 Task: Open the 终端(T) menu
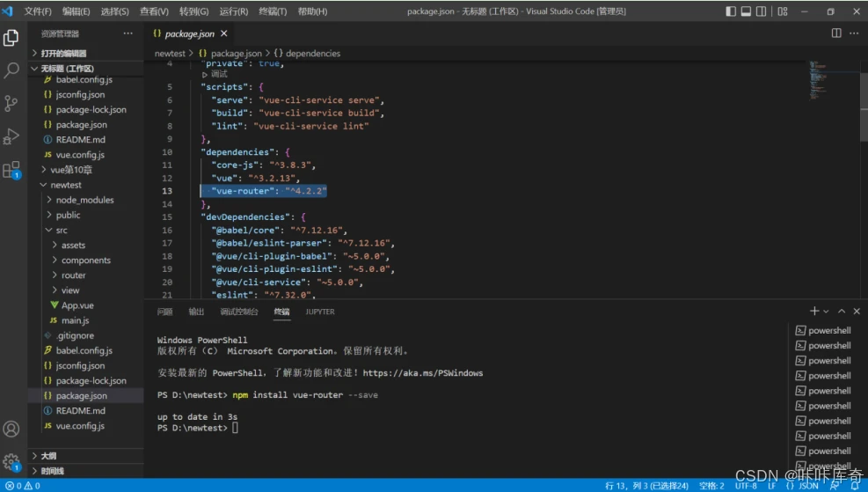coord(273,11)
